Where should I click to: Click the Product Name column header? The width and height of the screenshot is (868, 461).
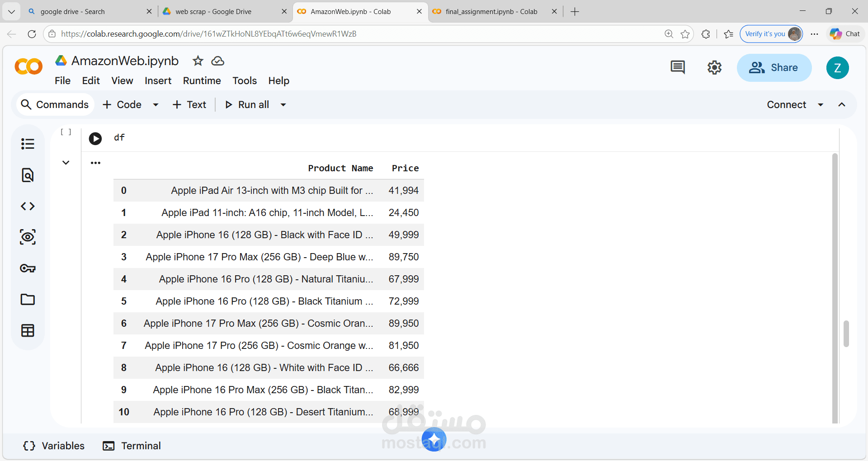(340, 168)
